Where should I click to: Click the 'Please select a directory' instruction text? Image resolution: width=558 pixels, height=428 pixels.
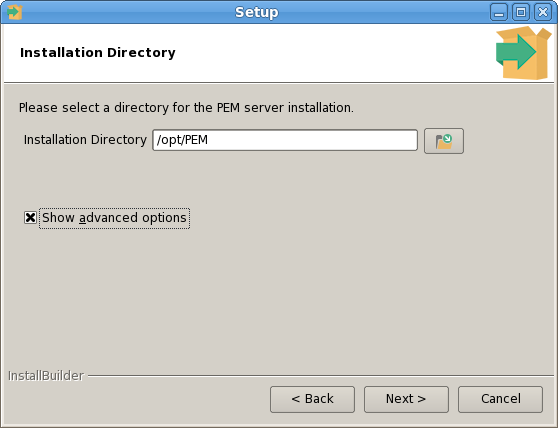pos(186,107)
